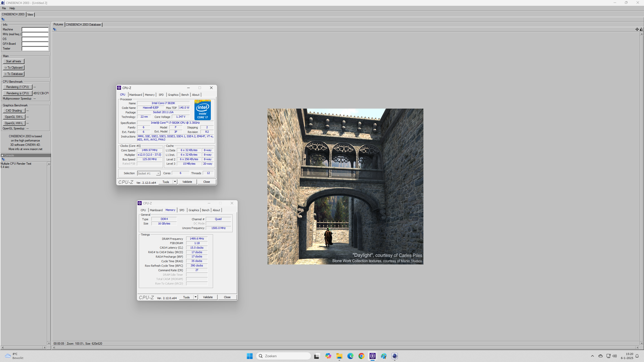Click the Intel Core i7 logo in CPU-Z
This screenshot has width=644, height=362.
point(203,110)
